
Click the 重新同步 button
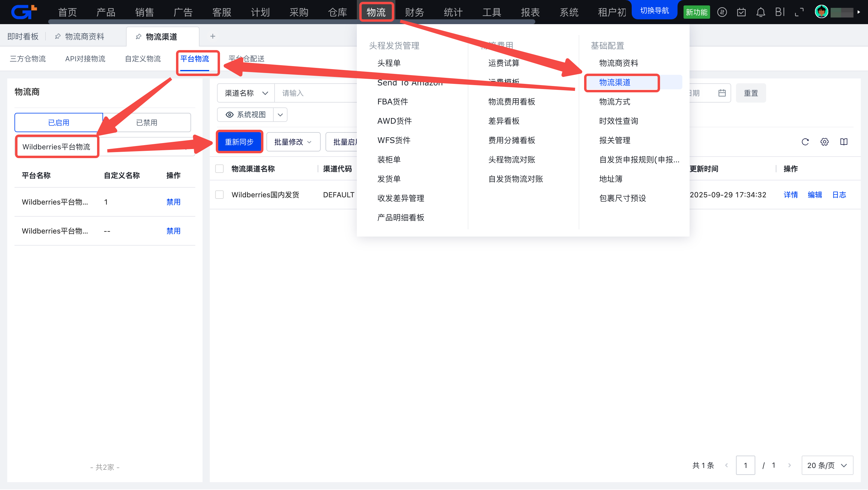pyautogui.click(x=239, y=142)
